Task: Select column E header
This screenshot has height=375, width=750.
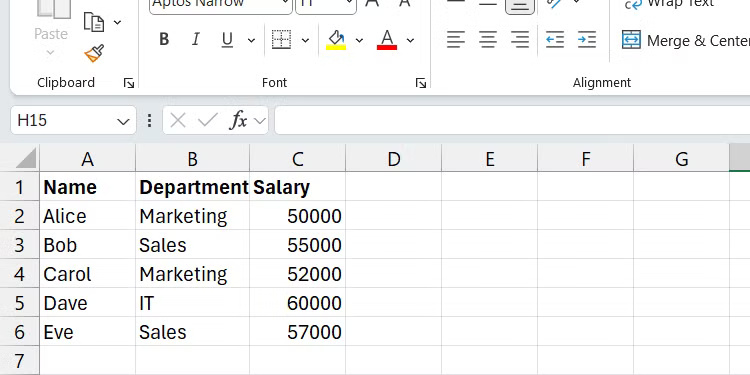Action: (x=490, y=159)
